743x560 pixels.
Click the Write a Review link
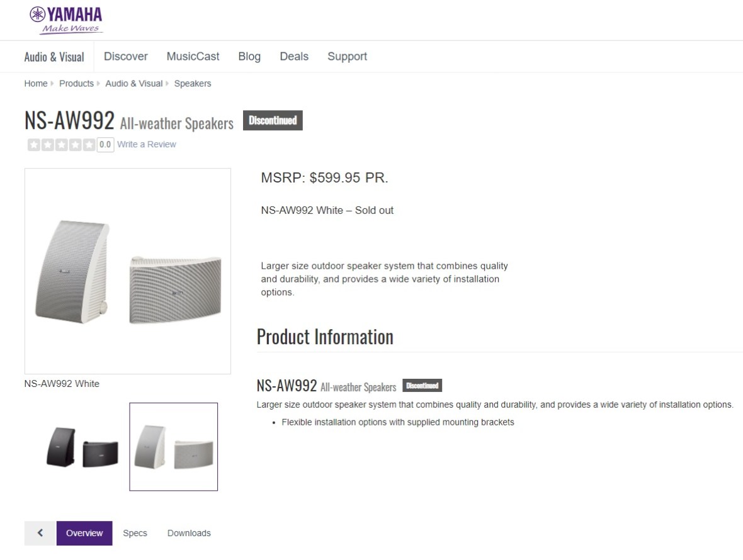click(147, 145)
